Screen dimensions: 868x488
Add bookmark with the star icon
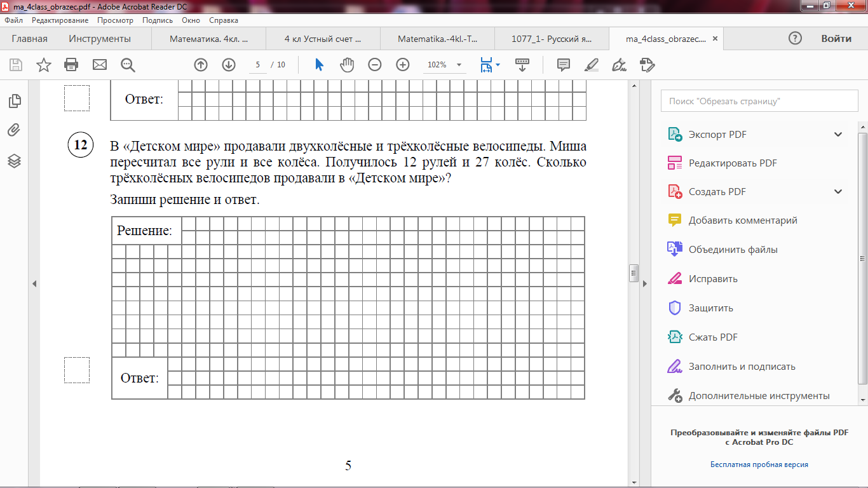pyautogui.click(x=43, y=64)
